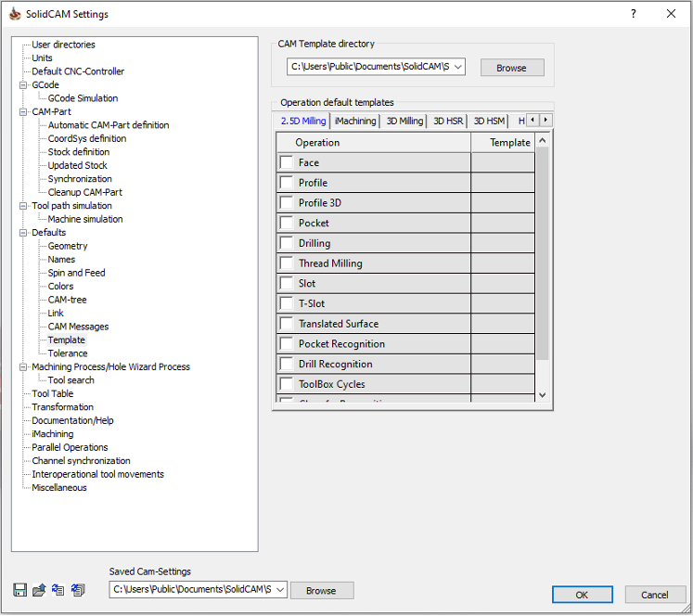693x616 pixels.
Task: Select Updated Stock in tree
Action: pos(77,166)
